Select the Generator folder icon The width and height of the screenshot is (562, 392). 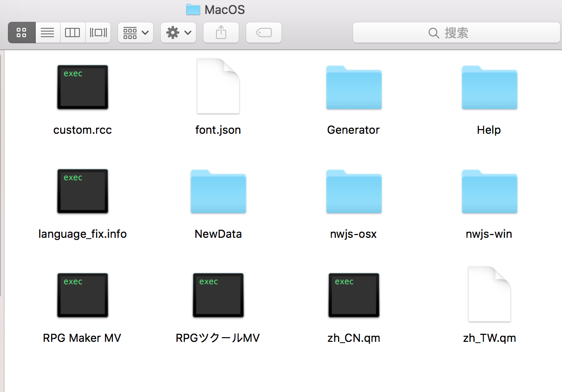click(x=354, y=87)
